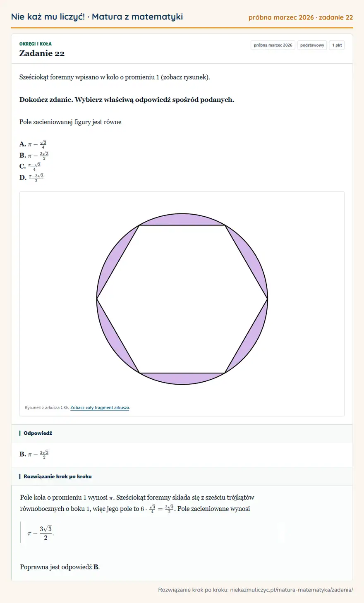The image size is (364, 603).
Task: Click the answer 'B.' formula under Odpowiedź
Action: click(34, 454)
